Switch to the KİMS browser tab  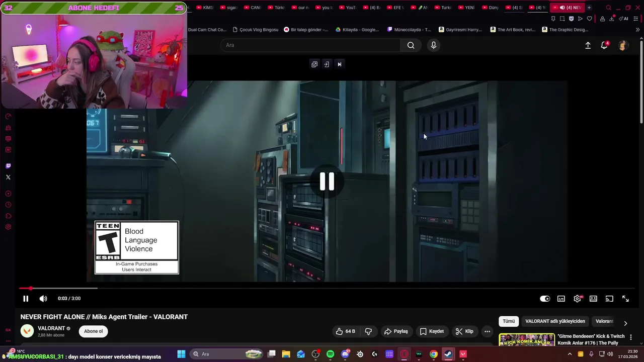point(204,8)
